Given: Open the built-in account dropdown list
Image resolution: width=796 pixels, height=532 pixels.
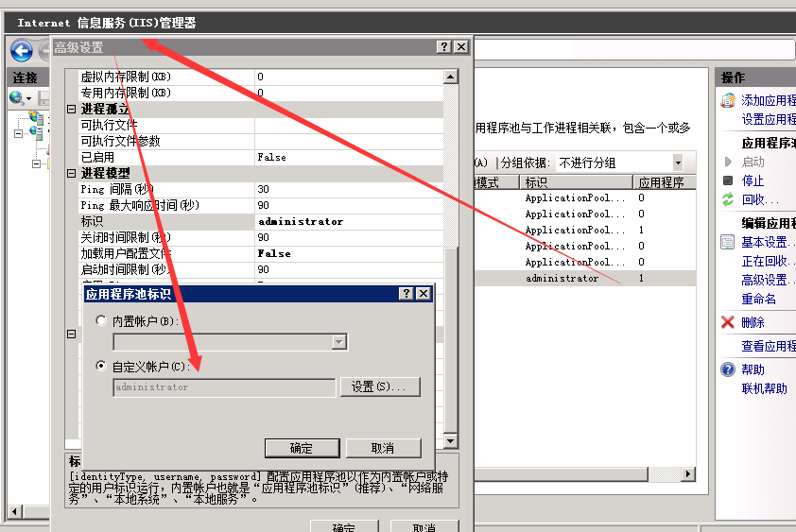Looking at the screenshot, I should [x=339, y=342].
